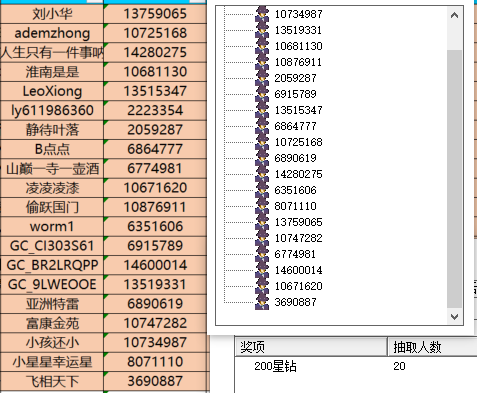
Task: Click spreadsheet cell containing 静待叶落
Action: 52,130
